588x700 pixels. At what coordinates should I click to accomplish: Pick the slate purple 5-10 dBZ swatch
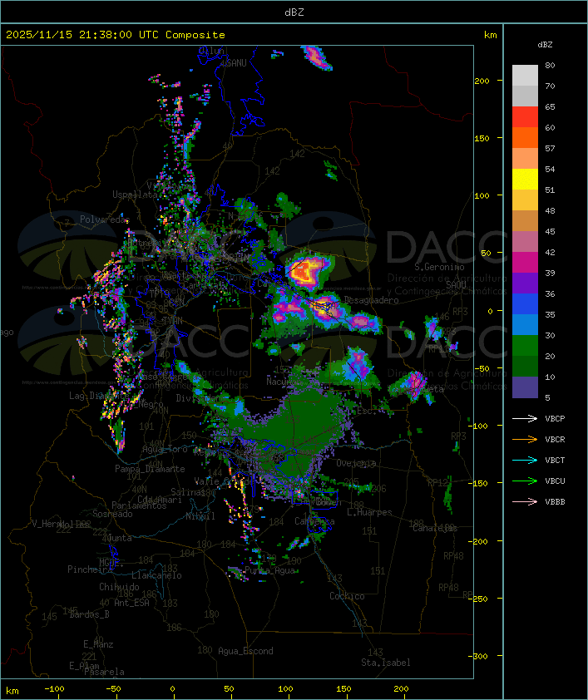[x=525, y=387]
